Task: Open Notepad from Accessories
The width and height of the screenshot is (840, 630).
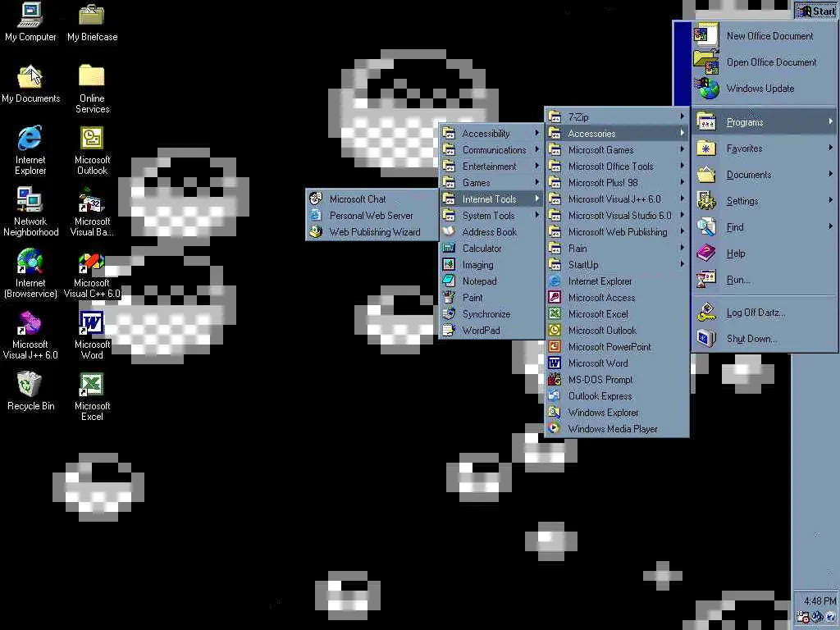Action: click(x=491, y=281)
